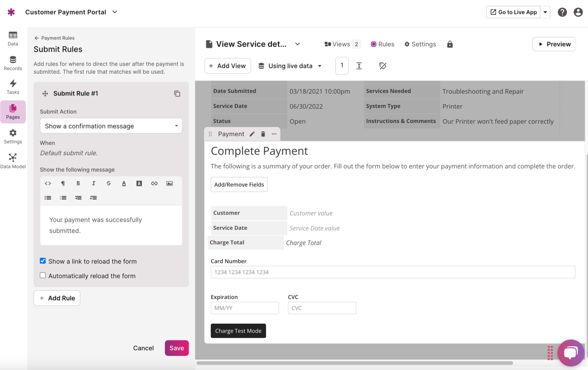Enable Automatically reload the form
The image size is (588, 370).
tap(43, 275)
